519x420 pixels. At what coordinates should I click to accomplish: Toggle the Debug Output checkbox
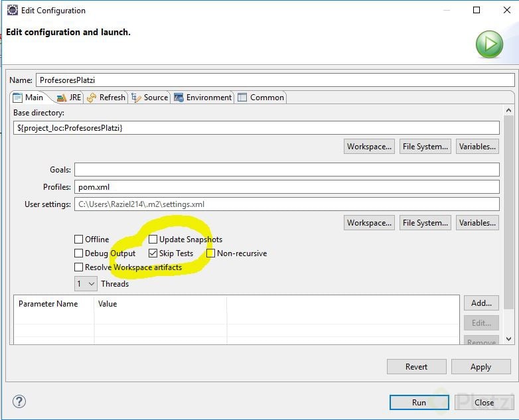coord(79,253)
